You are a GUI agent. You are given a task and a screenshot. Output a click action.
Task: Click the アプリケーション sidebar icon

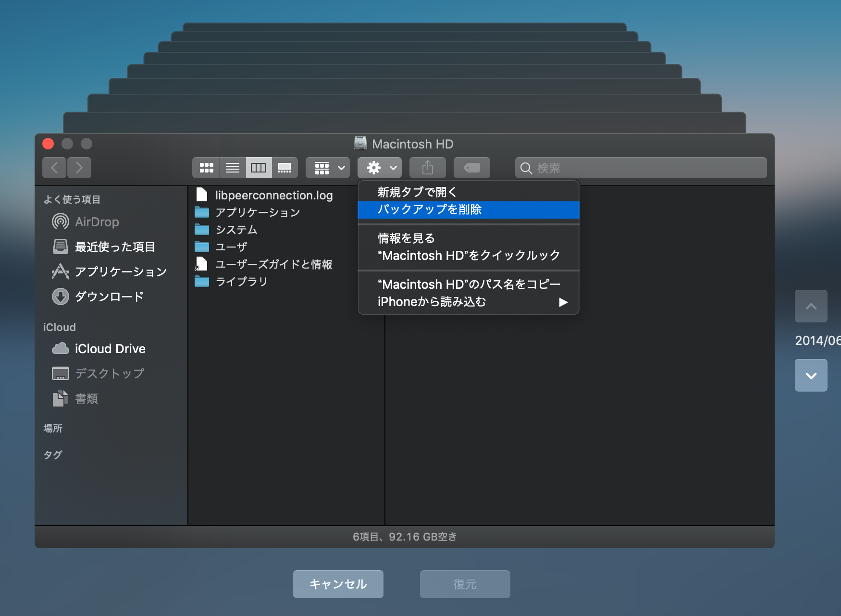pyautogui.click(x=61, y=271)
